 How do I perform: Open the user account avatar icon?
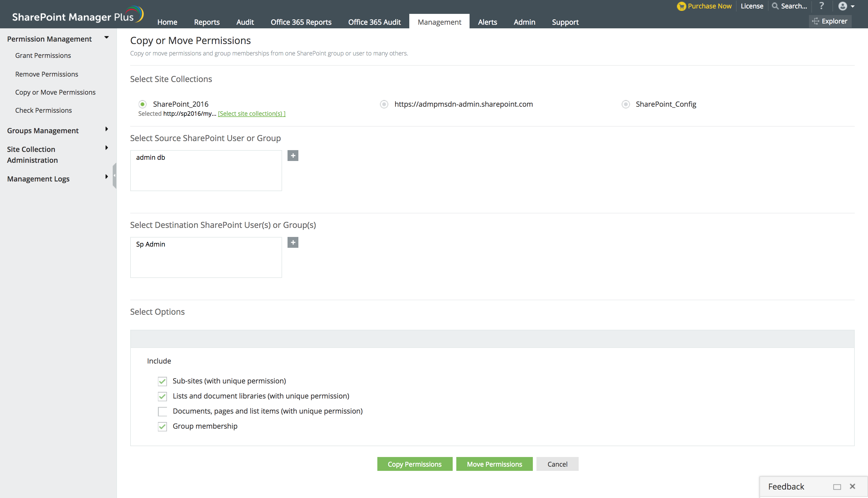click(842, 6)
